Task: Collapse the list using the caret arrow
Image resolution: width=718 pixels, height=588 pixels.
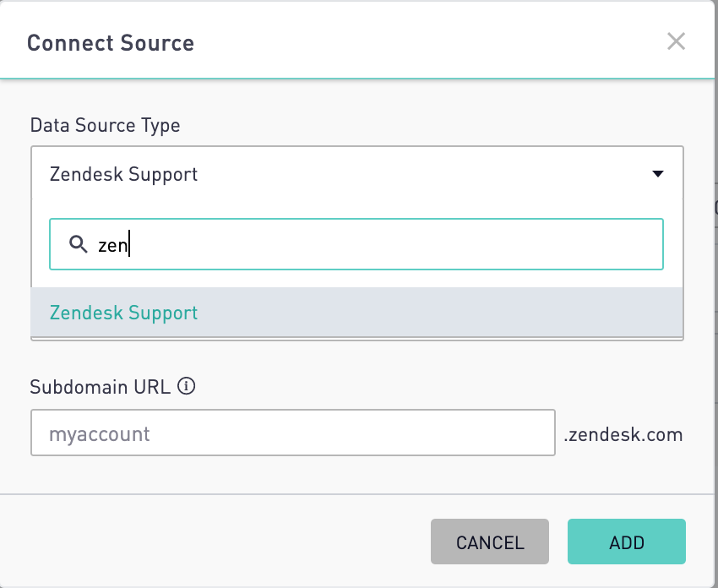Action: point(658,173)
